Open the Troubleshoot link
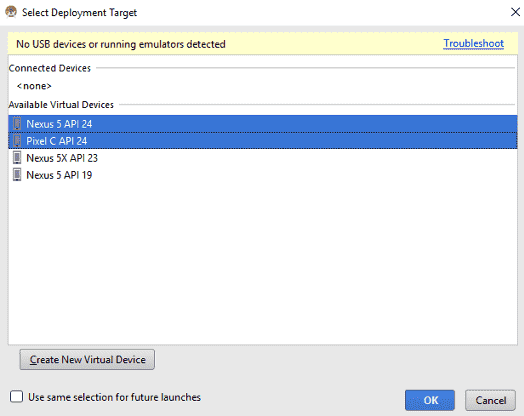Screen dimensions: 524x416 pos(474,43)
